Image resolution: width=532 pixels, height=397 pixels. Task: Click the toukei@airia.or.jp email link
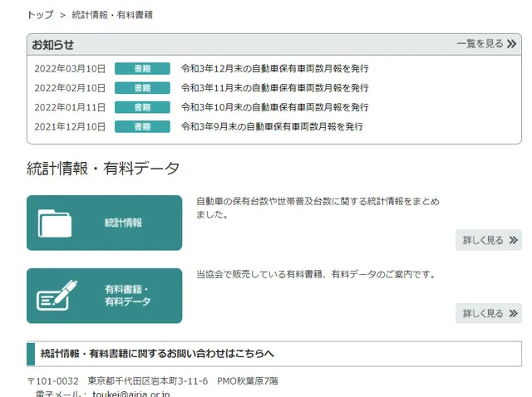click(131, 394)
